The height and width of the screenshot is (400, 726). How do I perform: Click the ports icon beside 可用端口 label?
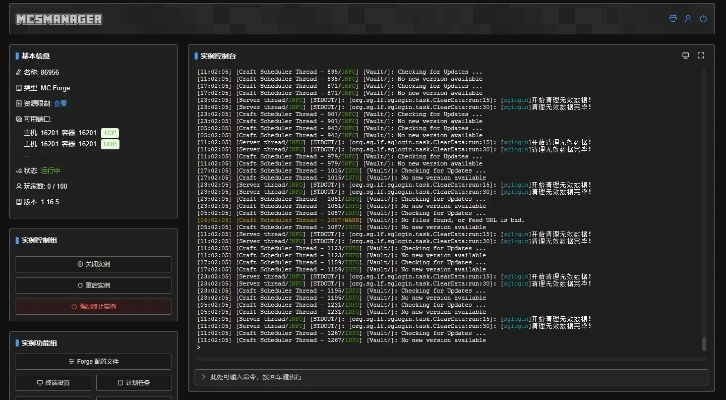[19, 119]
